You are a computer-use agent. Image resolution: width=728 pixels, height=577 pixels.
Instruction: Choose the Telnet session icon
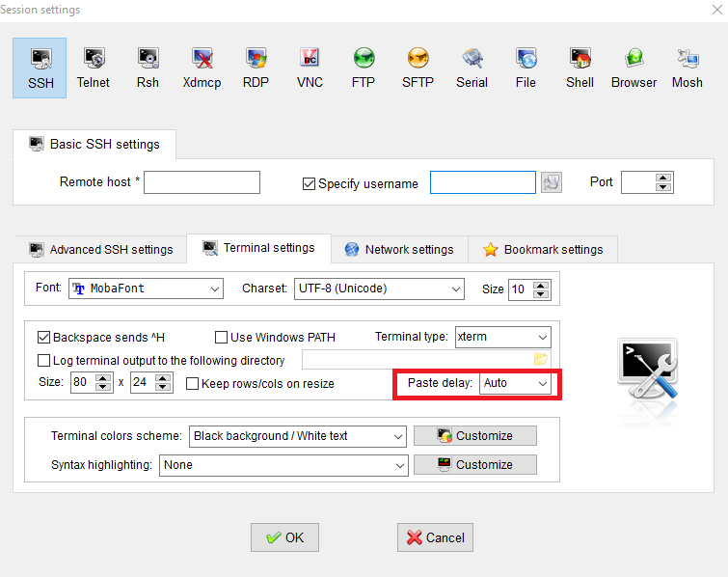[x=94, y=68]
